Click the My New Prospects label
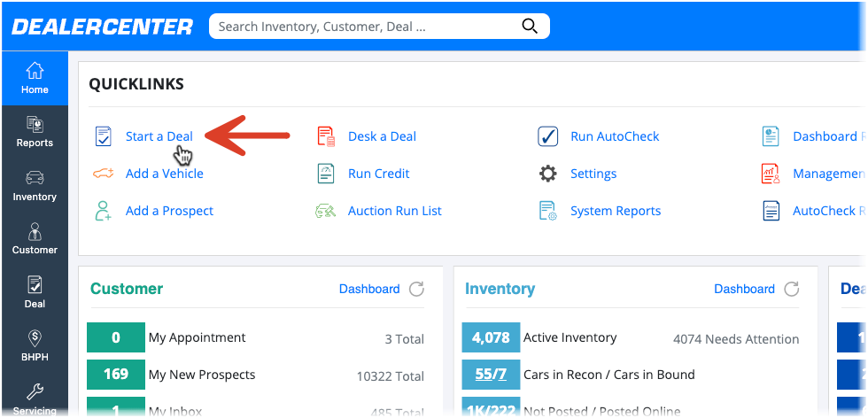 click(x=202, y=375)
